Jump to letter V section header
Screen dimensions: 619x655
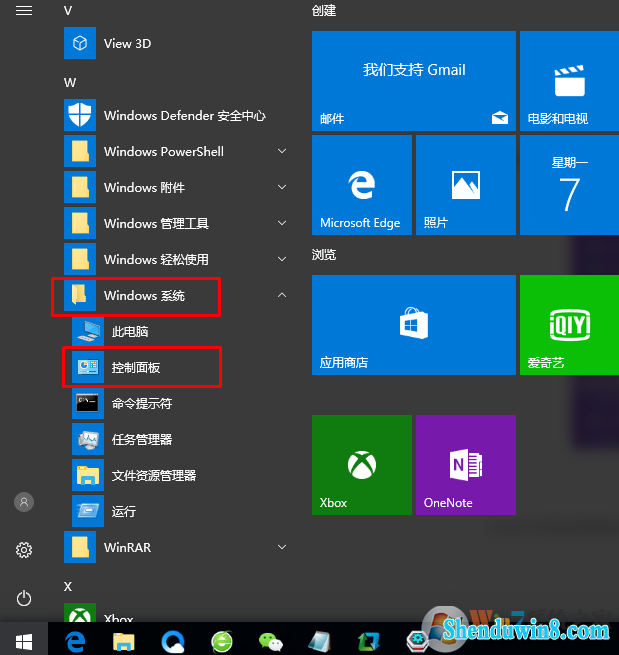[x=68, y=10]
